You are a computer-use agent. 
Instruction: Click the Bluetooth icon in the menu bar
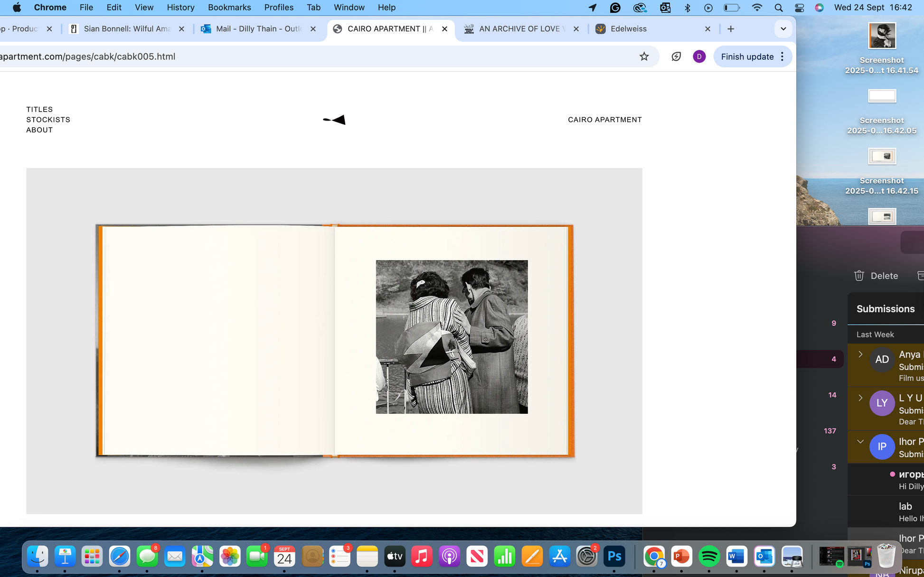pos(687,8)
